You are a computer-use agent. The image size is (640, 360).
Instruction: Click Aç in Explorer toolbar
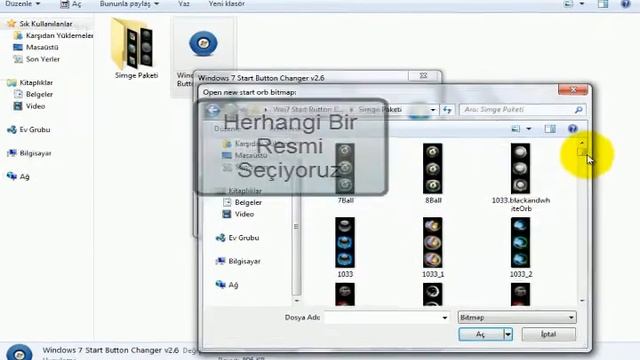(71, 4)
